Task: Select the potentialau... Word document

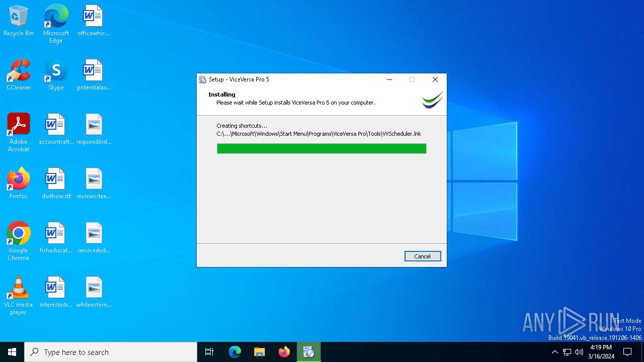Action: pyautogui.click(x=94, y=75)
